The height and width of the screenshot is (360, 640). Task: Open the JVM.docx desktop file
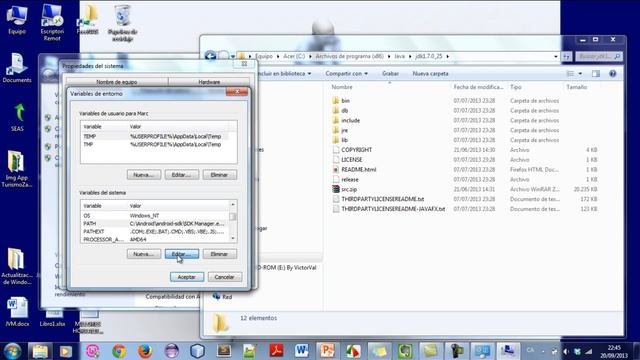(17, 312)
